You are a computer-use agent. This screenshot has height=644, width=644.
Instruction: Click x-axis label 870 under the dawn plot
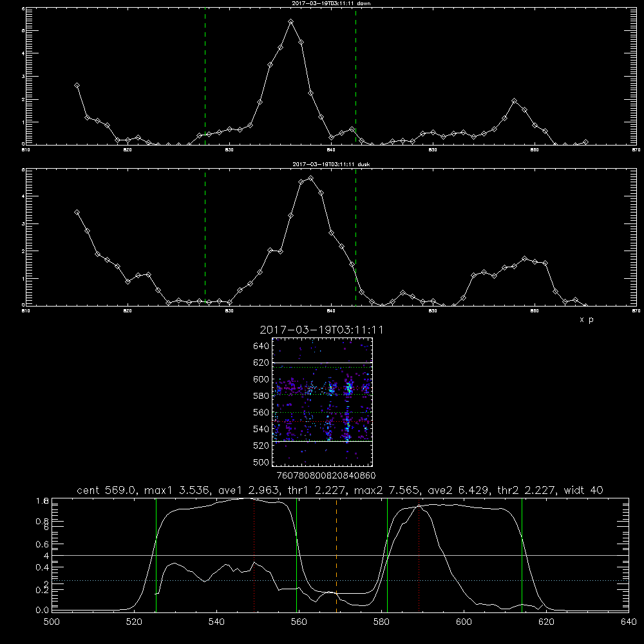point(636,150)
